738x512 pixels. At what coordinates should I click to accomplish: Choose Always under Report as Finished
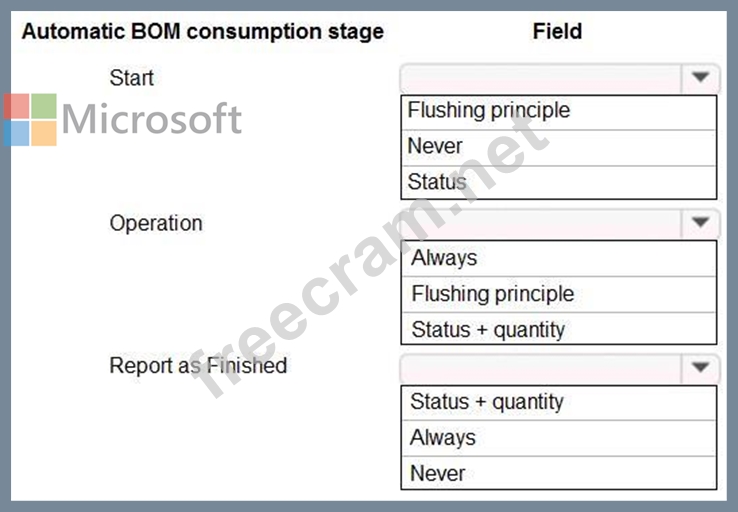tap(559, 438)
